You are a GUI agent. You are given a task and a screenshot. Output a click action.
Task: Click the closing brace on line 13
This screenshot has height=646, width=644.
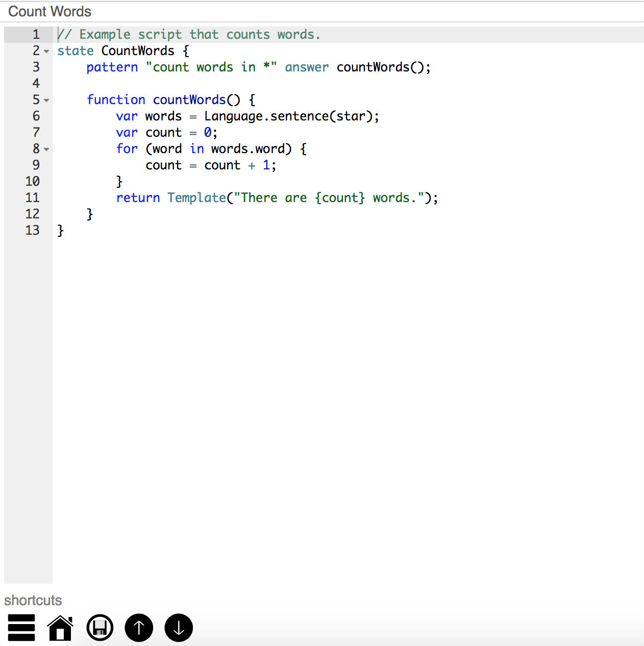pos(60,230)
